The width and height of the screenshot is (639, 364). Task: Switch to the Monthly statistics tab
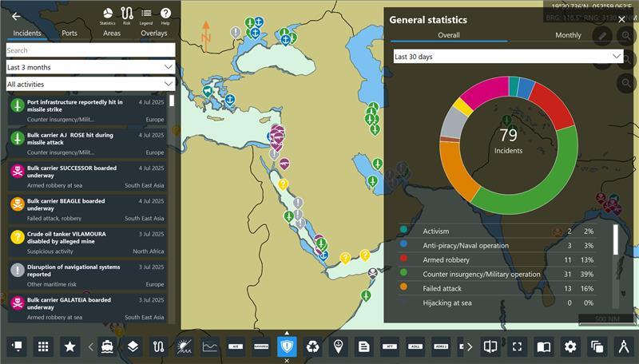[x=568, y=35]
